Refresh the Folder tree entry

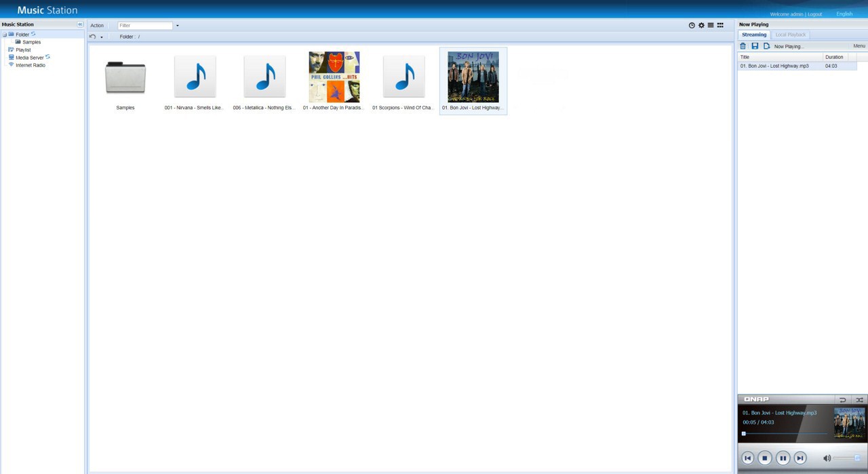33,34
